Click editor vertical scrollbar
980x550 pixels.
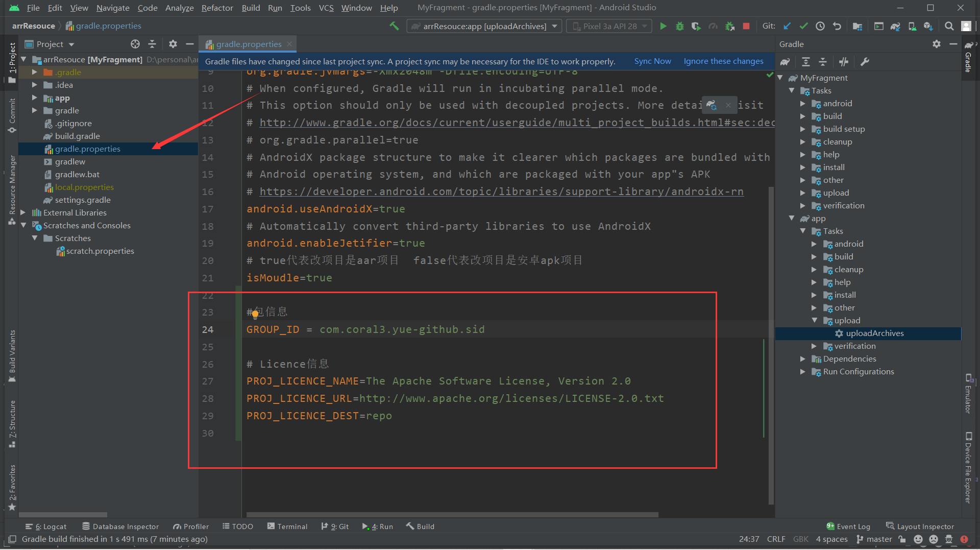pyautogui.click(x=771, y=345)
